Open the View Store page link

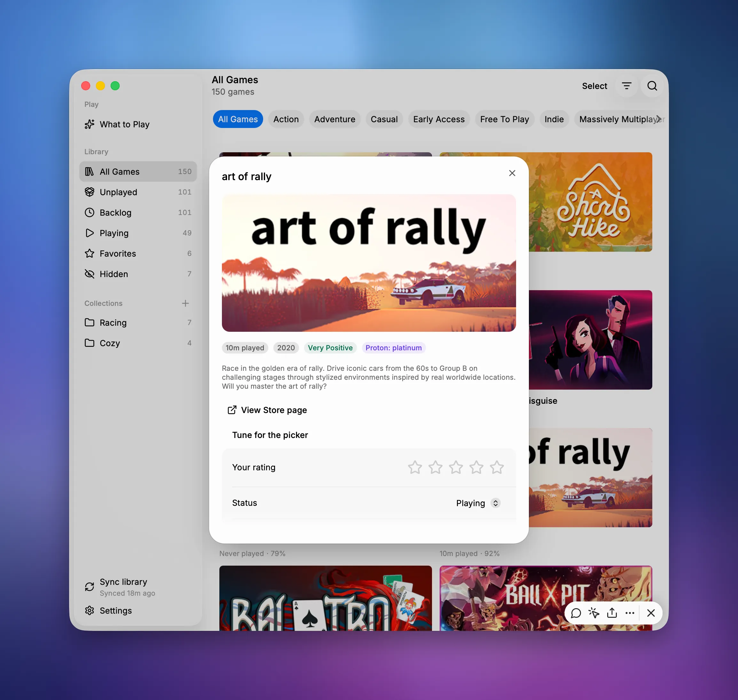(x=267, y=410)
